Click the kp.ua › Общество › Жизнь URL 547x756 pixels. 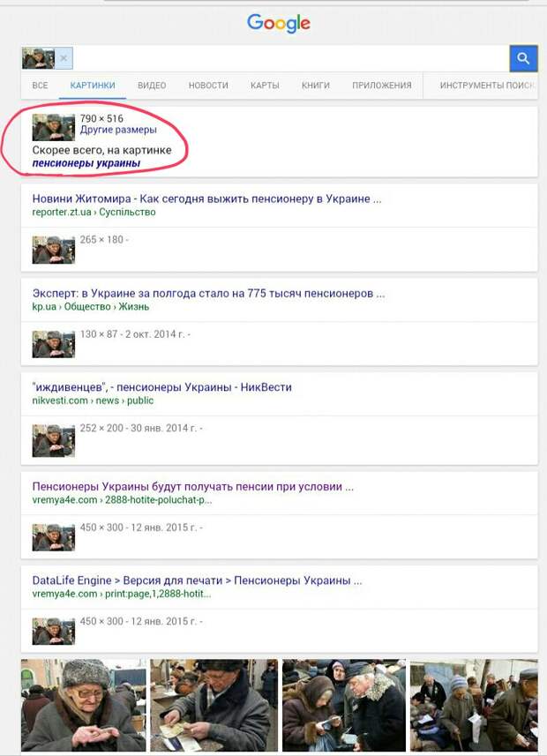pos(91,307)
